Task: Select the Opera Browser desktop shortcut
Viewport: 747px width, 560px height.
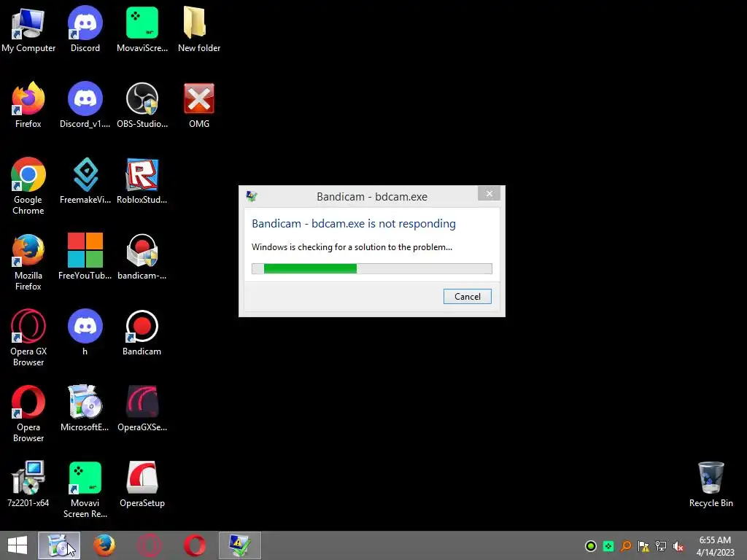Action: 28,413
